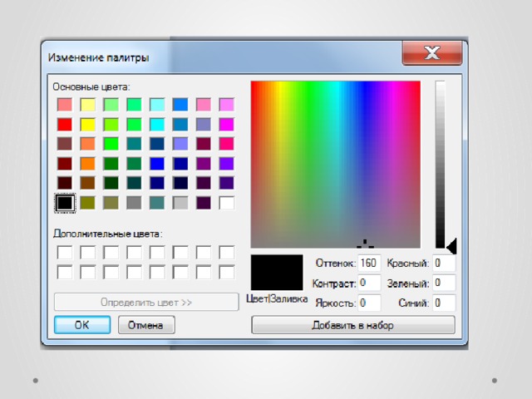The height and width of the screenshot is (399, 532).
Task: Select the white basic color swatch
Action: click(x=227, y=202)
